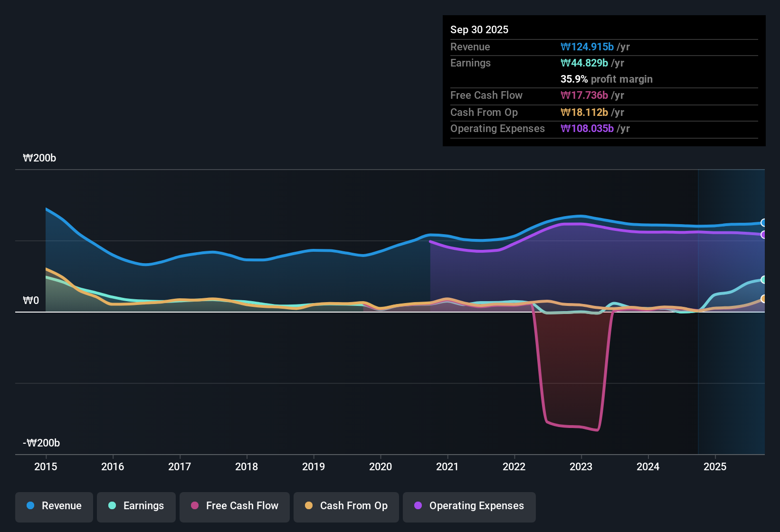Click the Sep 30 2025 tooltip header

pos(479,29)
